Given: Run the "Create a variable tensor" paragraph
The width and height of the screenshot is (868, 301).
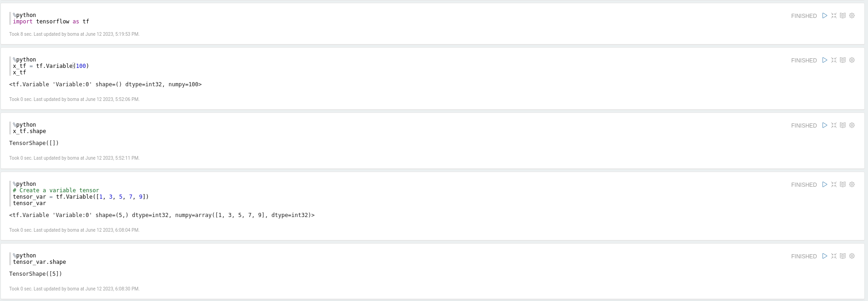Looking at the screenshot, I should (825, 184).
